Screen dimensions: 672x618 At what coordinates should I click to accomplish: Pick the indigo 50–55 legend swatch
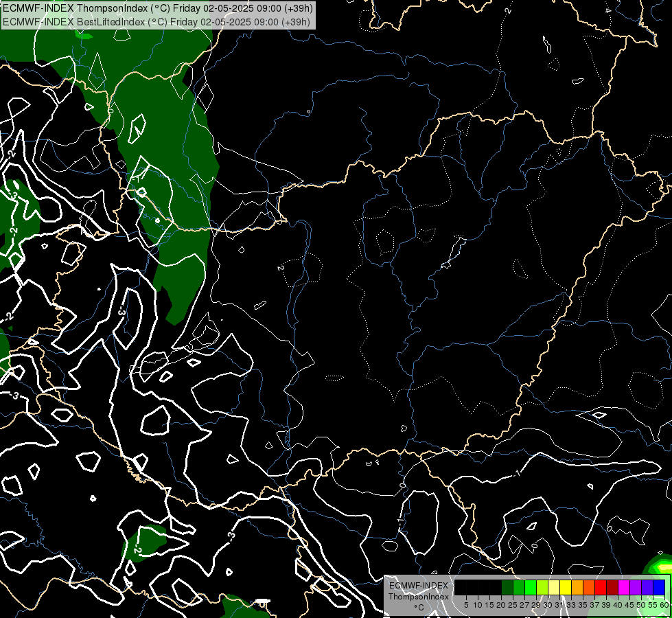pyautogui.click(x=647, y=588)
